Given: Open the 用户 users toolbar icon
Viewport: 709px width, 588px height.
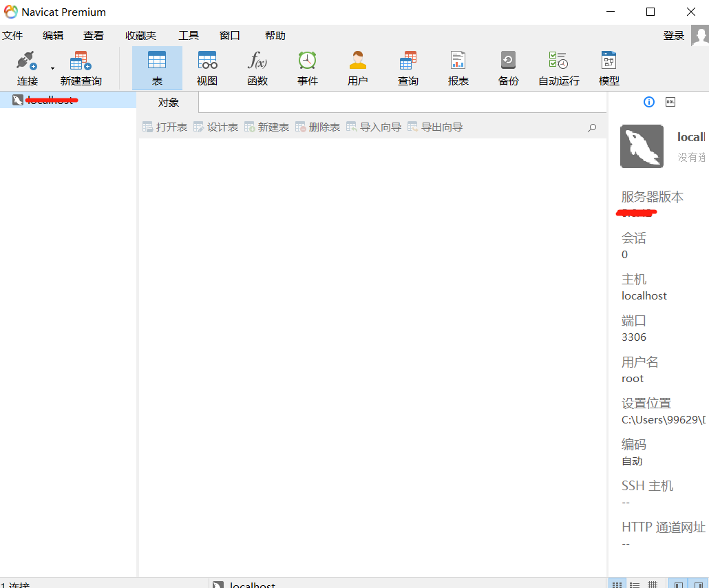Looking at the screenshot, I should tap(358, 68).
